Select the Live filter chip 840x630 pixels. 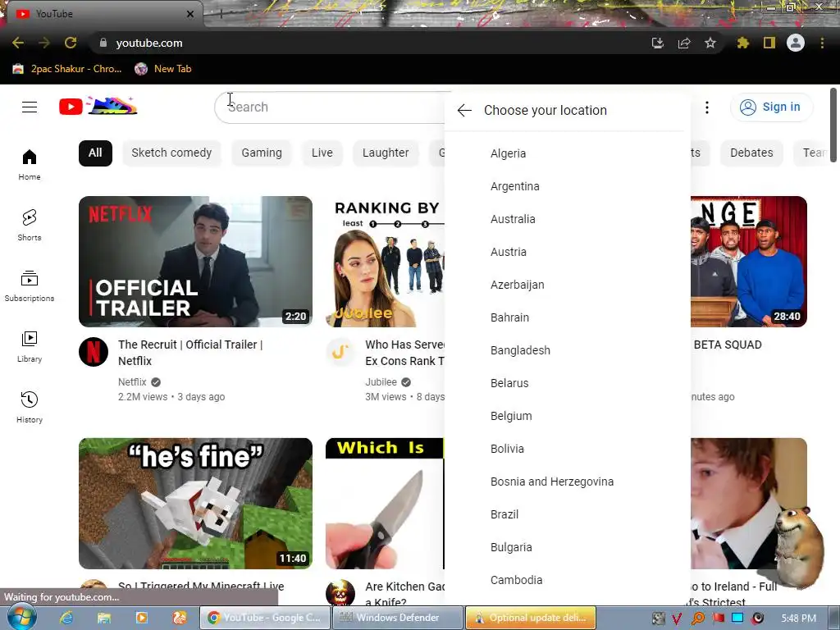pos(322,153)
